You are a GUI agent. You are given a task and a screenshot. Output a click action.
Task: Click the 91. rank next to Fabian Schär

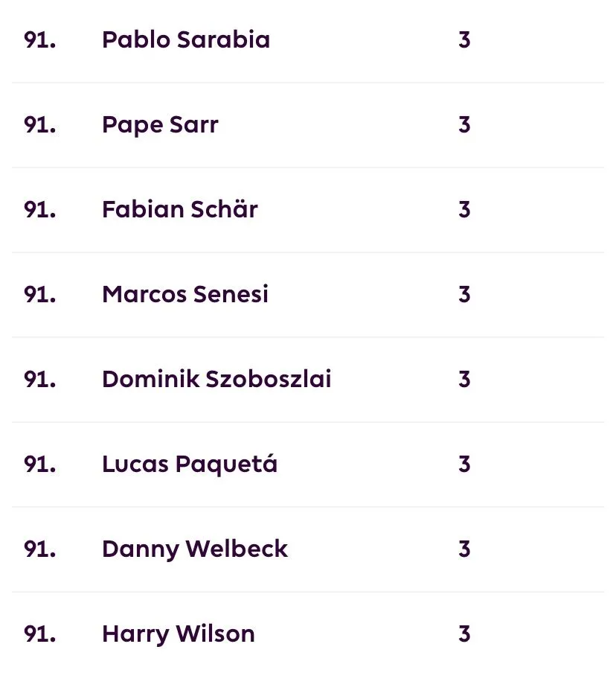click(x=40, y=210)
